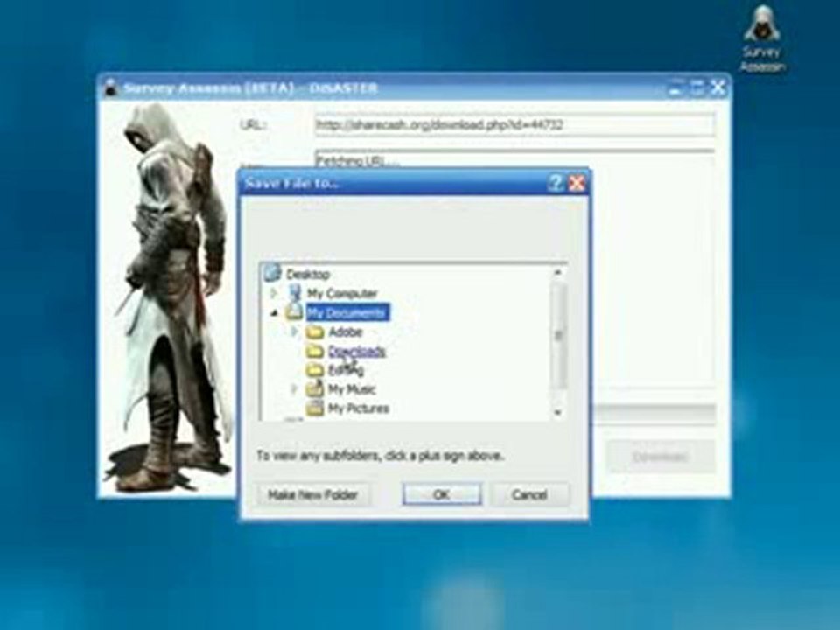The image size is (840, 630).
Task: Click the OK button
Action: tap(441, 494)
